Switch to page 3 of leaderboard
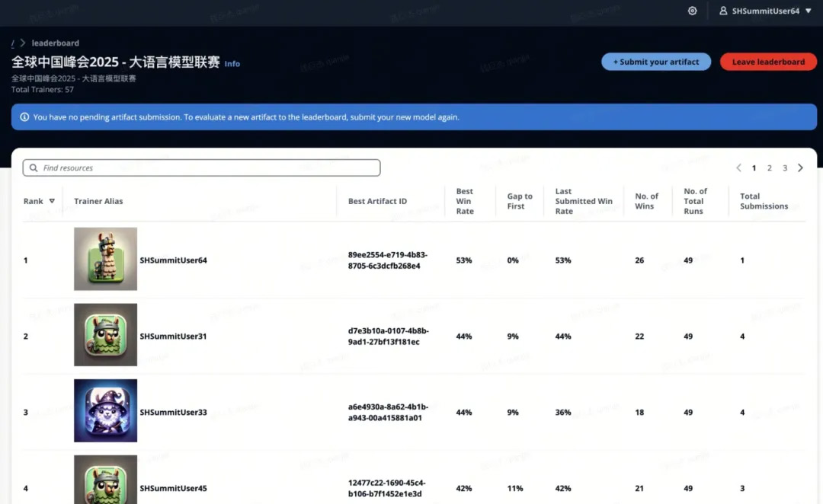The image size is (823, 504). point(785,168)
